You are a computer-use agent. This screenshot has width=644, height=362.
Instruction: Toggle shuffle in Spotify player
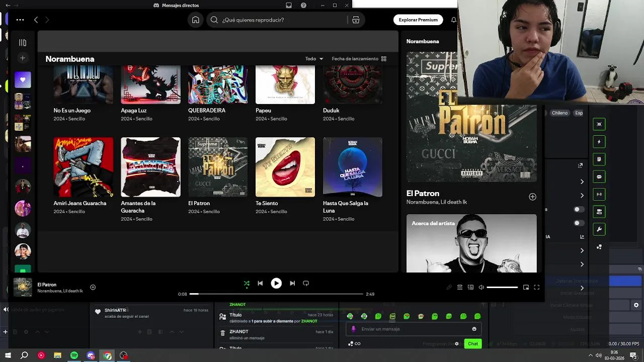coord(247,283)
